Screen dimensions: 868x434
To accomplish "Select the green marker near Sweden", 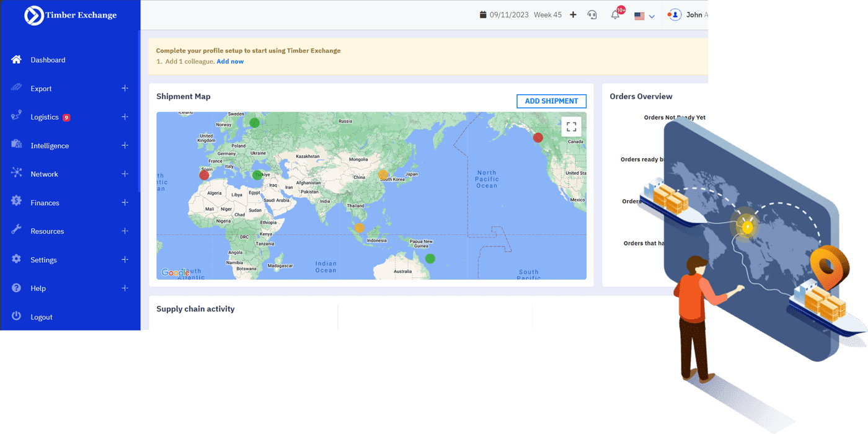I will click(254, 123).
